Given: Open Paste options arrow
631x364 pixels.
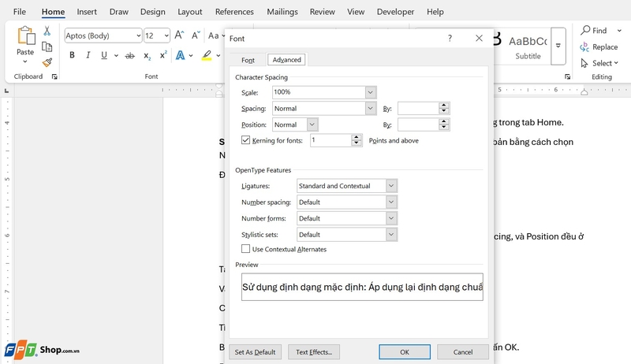Looking at the screenshot, I should coord(25,61).
